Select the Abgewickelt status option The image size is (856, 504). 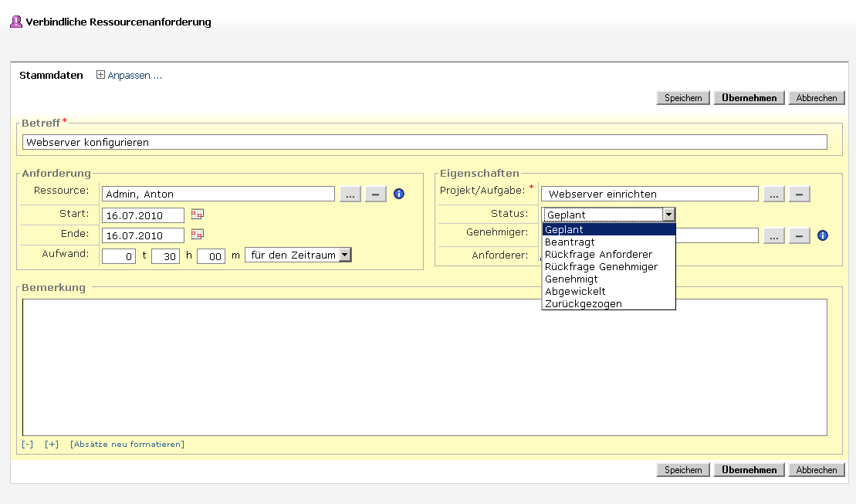609,292
